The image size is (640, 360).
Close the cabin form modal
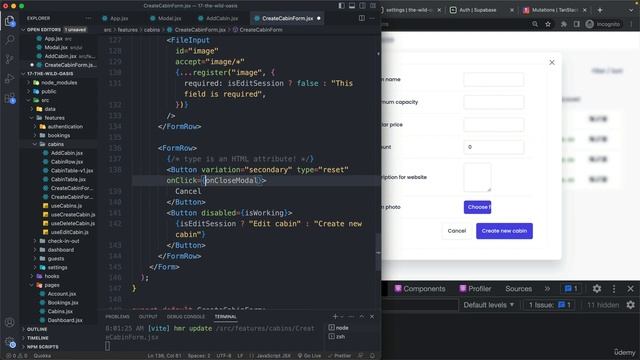(x=552, y=62)
